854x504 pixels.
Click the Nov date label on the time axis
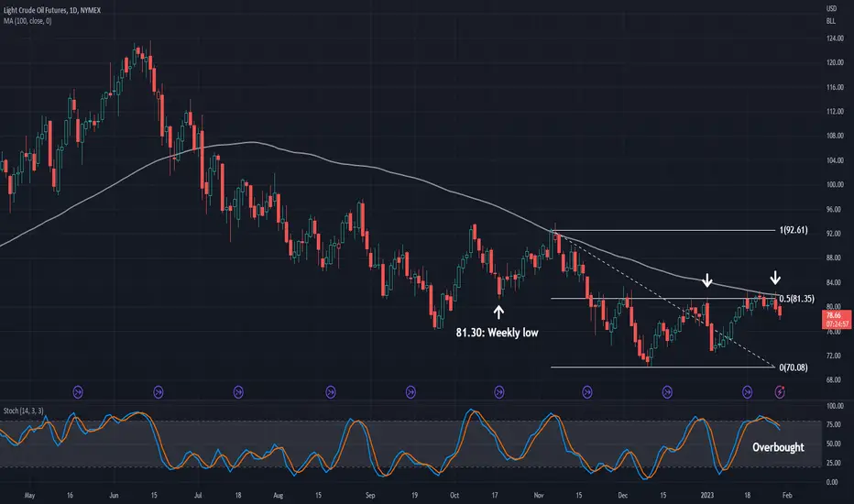[x=539, y=495]
